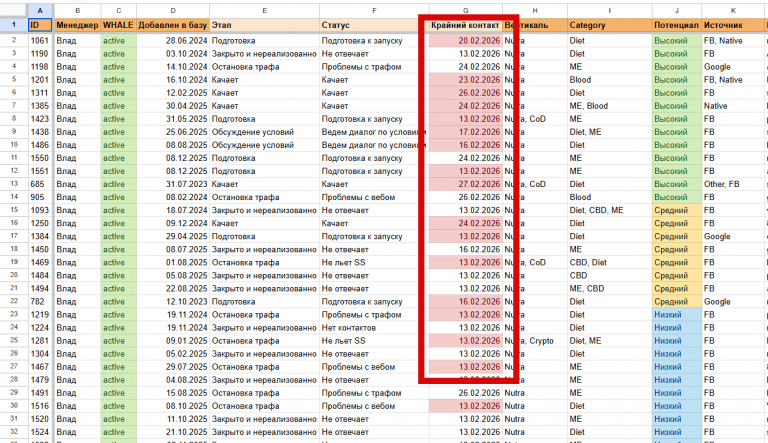Click date cell 21.10.2025
Image resolution: width=768 pixels, height=443 pixels.
tap(173, 432)
